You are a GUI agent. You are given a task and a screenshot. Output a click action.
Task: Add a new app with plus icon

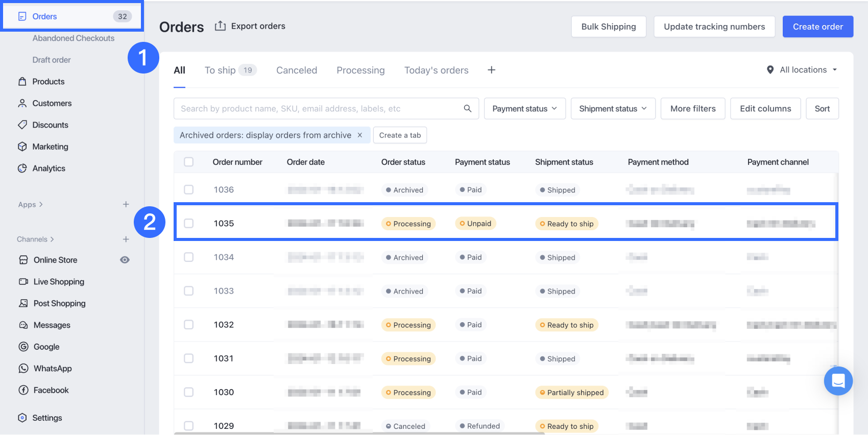click(x=126, y=204)
